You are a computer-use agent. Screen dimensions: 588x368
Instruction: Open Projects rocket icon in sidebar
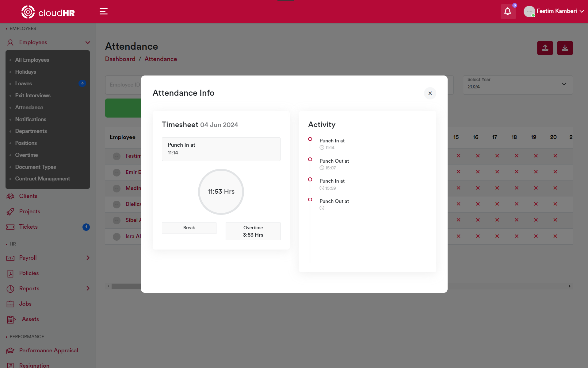pyautogui.click(x=10, y=211)
